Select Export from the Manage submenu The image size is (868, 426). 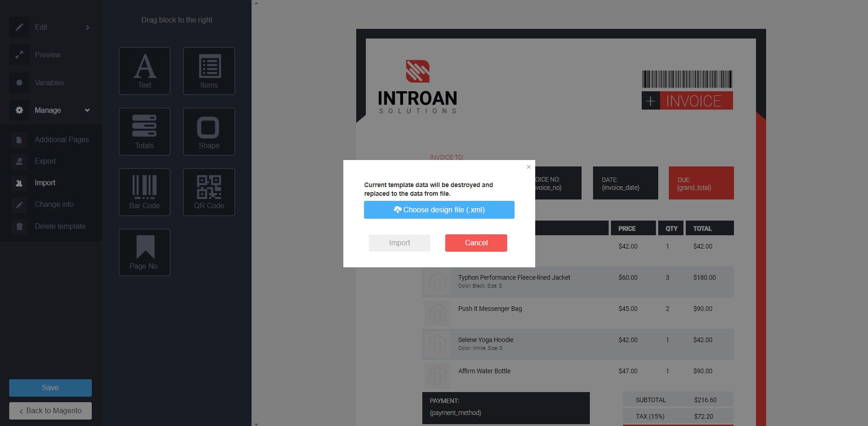pos(45,161)
